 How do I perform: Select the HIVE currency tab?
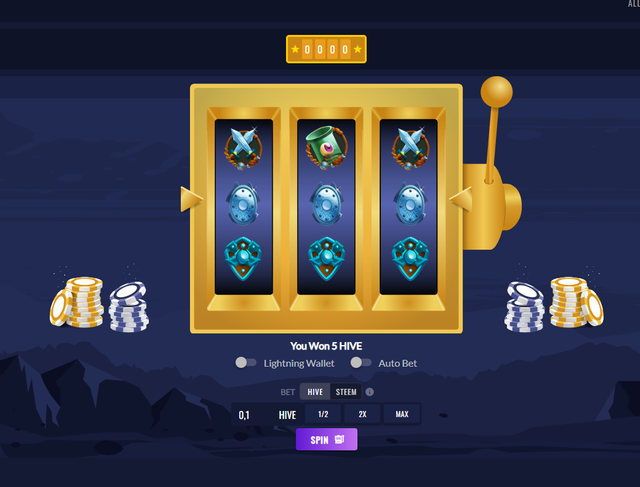tap(315, 392)
